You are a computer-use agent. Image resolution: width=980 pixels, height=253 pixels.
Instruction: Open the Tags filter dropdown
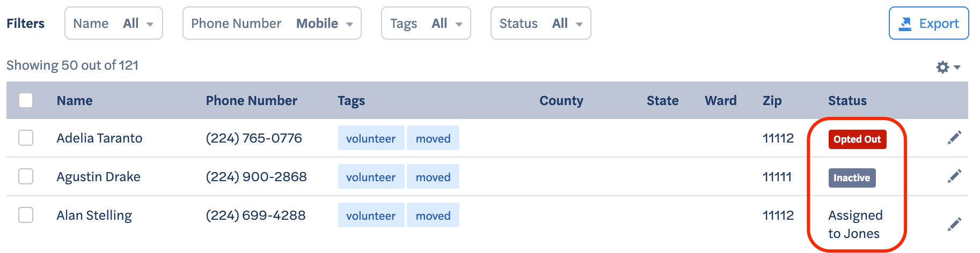point(426,23)
